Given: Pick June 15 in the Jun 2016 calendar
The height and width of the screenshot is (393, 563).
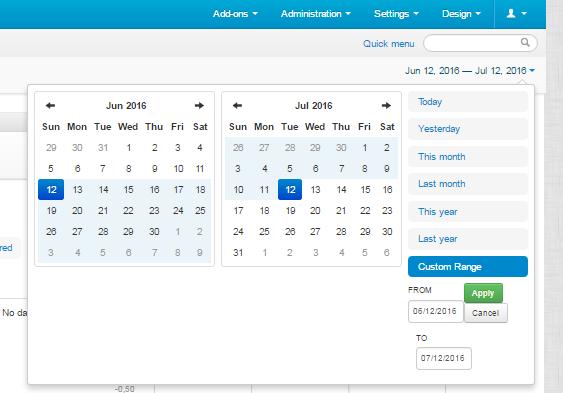Looking at the screenshot, I should coord(129,190).
